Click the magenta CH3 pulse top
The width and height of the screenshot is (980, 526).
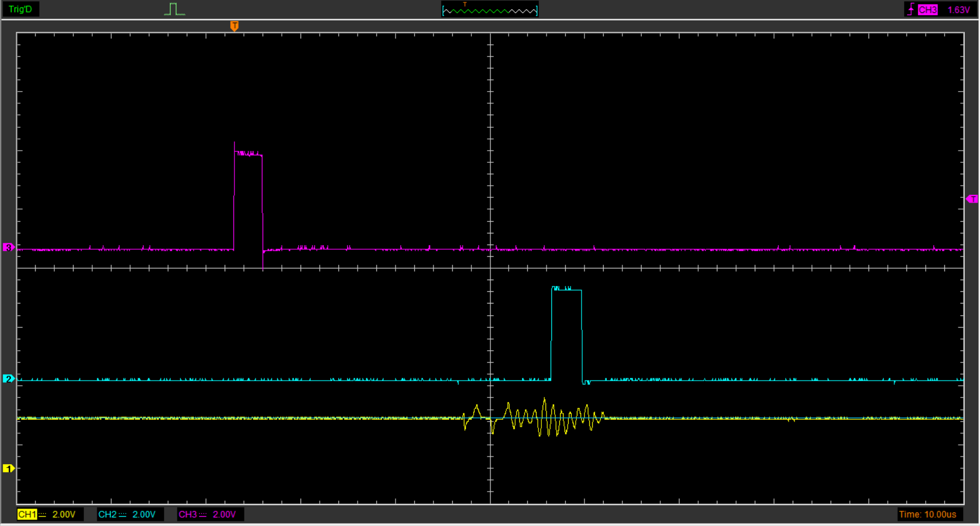tap(249, 154)
